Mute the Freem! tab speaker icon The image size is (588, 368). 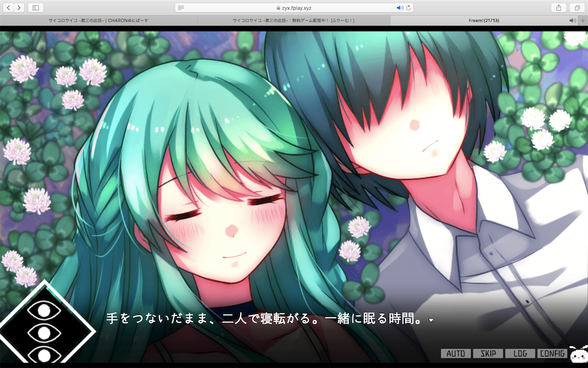(572, 20)
